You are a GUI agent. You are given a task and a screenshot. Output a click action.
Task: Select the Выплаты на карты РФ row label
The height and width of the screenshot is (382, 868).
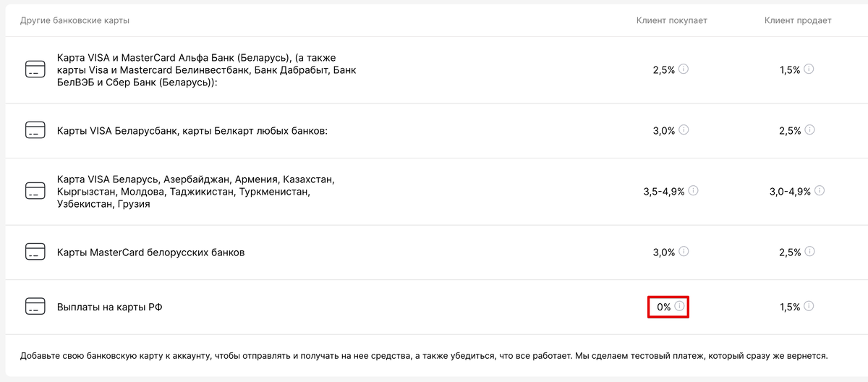click(110, 307)
